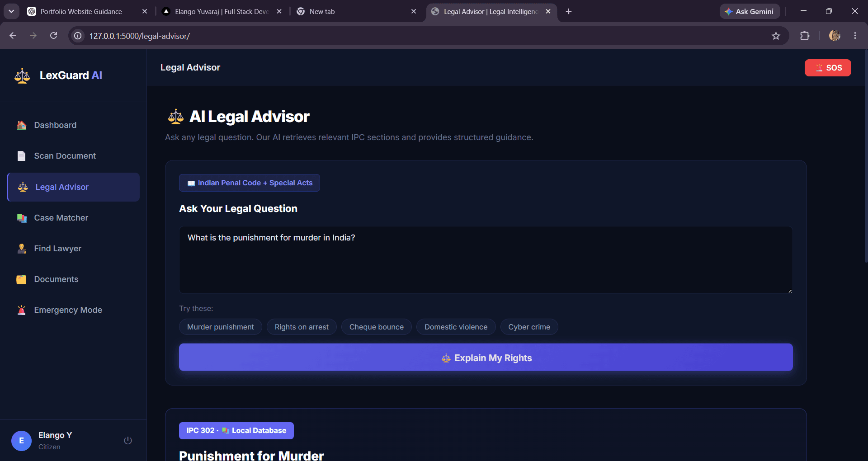Open Dashboard from the sidebar
Viewport: 868px width, 461px height.
coord(73,125)
